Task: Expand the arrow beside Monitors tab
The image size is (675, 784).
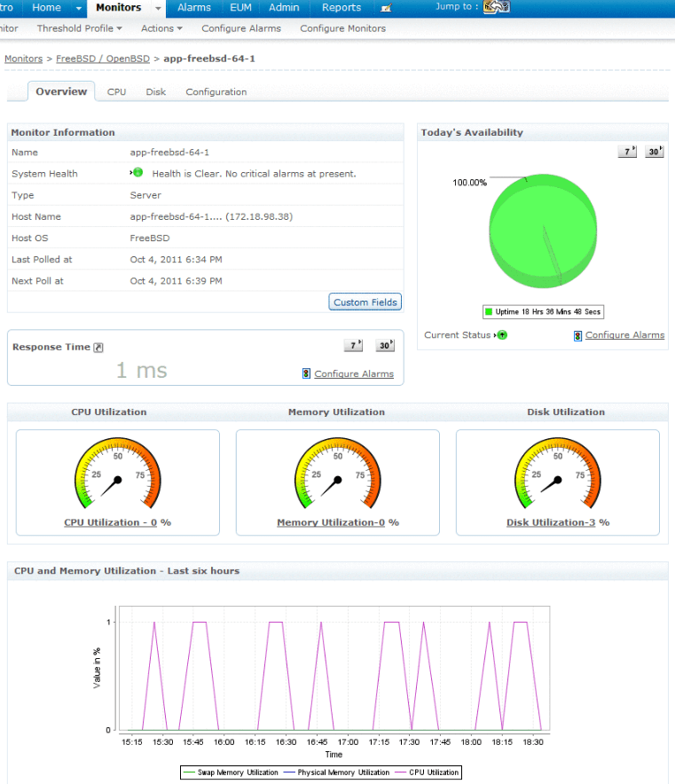Action: [x=158, y=8]
